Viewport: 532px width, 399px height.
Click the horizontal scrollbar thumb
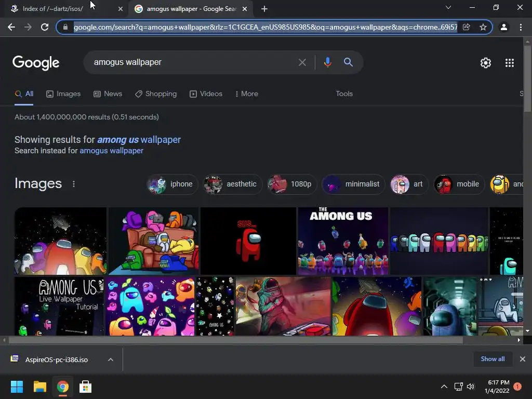pos(236,340)
